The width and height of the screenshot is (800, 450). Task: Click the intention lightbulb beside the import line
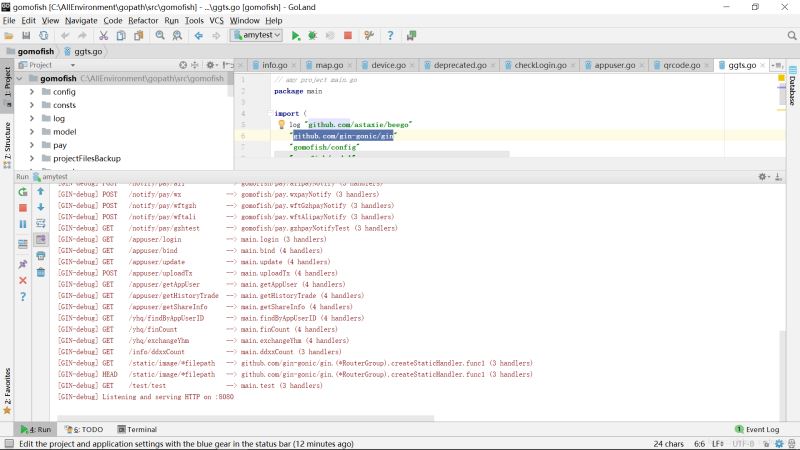tap(282, 125)
